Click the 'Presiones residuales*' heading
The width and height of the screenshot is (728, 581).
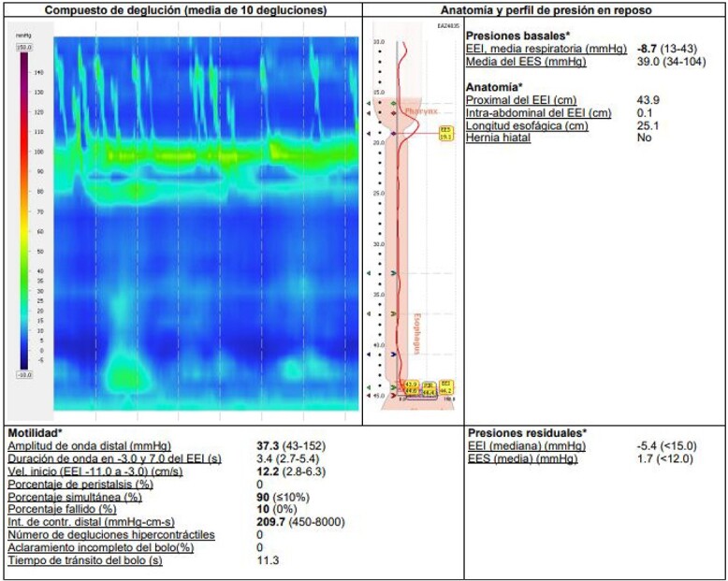tap(528, 433)
